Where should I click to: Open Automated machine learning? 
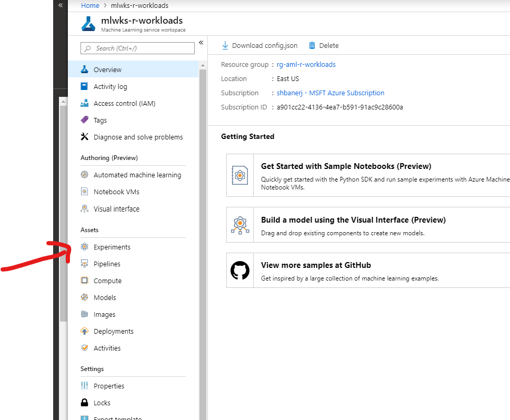click(133, 175)
